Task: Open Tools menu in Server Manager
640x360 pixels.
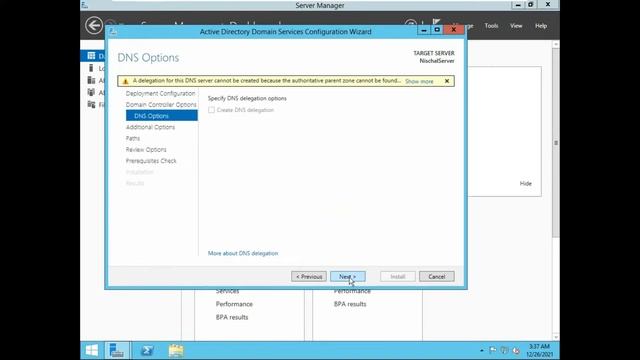Action: (491, 26)
